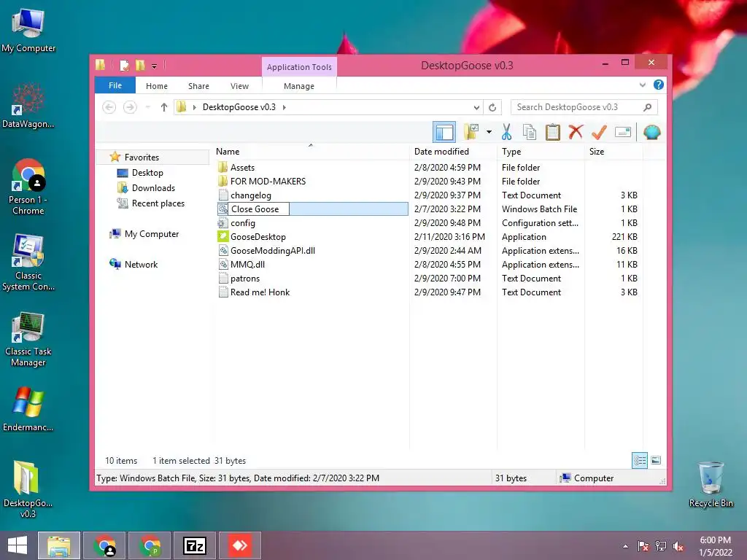Switch to Details view in status bar
This screenshot has width=747, height=560.
pos(640,460)
